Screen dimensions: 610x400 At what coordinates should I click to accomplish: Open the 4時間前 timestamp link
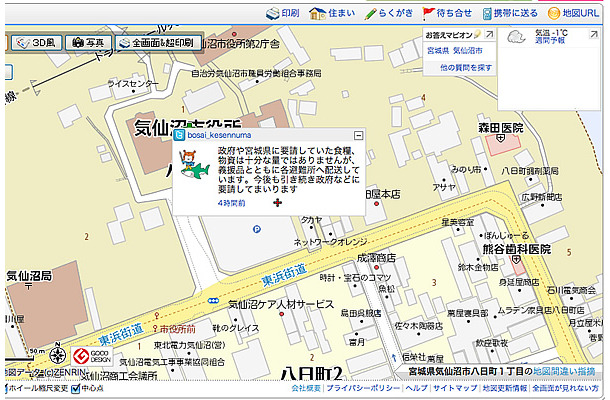click(231, 203)
